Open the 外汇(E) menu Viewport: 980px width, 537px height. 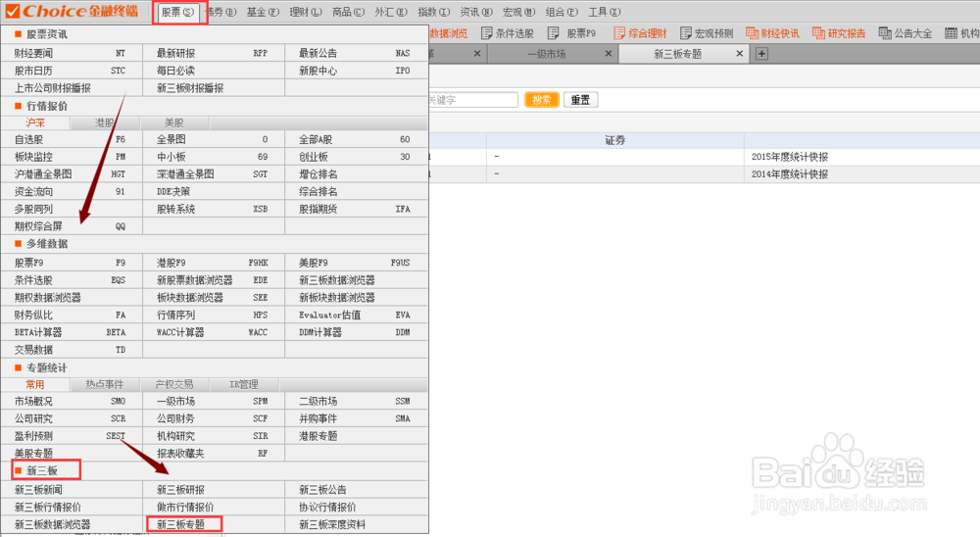[391, 12]
